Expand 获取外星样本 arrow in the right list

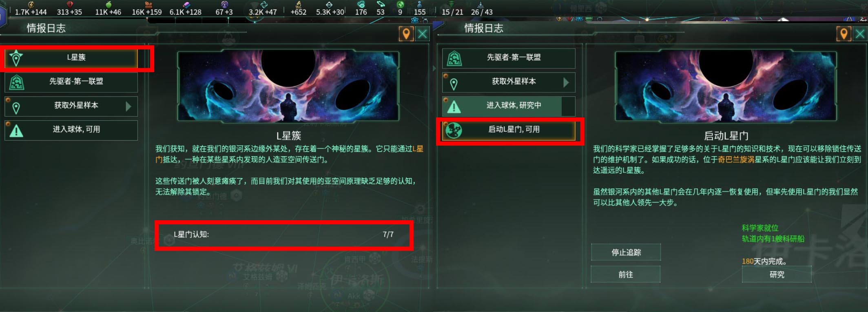(x=566, y=82)
